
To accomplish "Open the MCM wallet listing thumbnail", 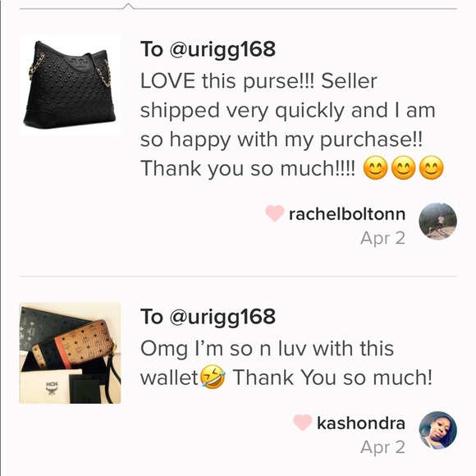I will click(x=70, y=353).
